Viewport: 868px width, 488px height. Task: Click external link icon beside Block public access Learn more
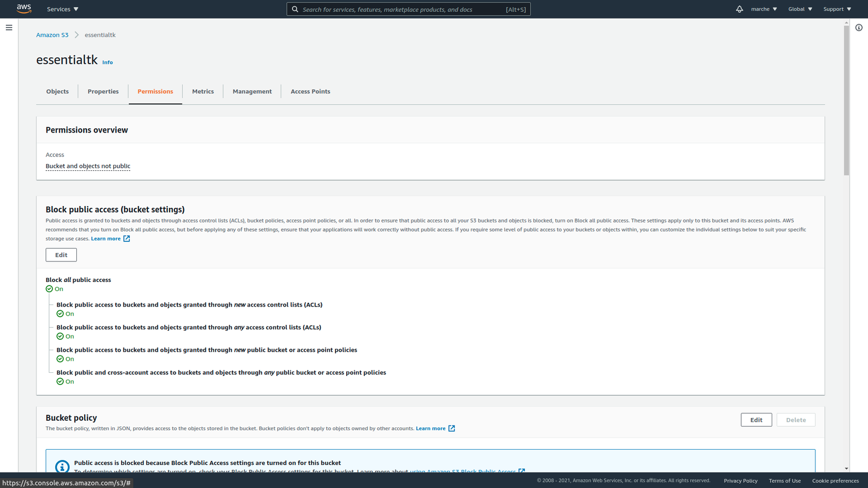pos(127,239)
